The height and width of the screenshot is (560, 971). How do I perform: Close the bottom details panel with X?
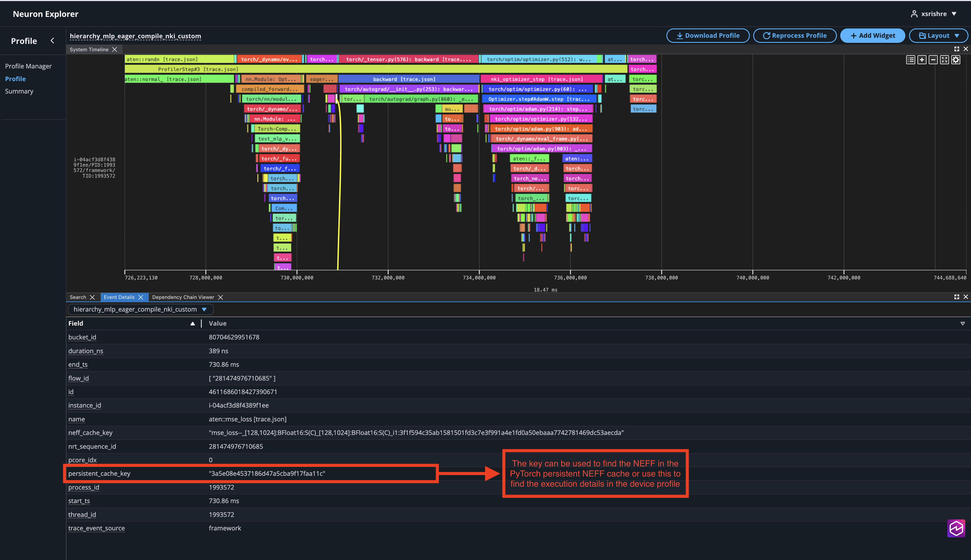(x=966, y=297)
